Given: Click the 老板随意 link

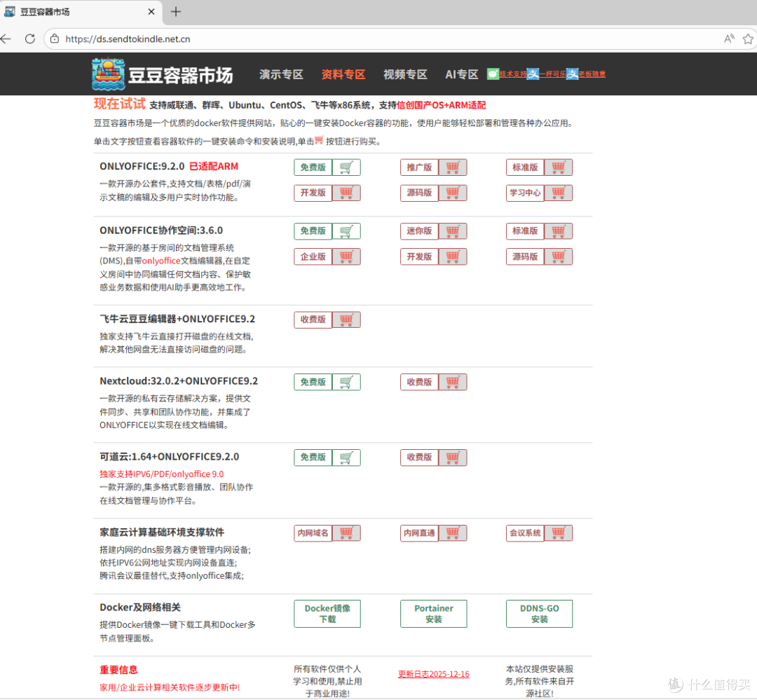Looking at the screenshot, I should tap(592, 74).
